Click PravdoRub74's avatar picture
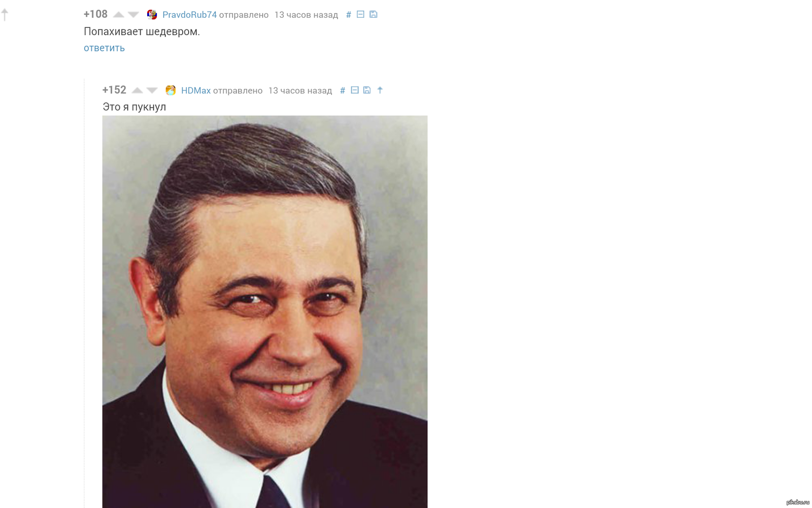This screenshot has width=812, height=508. (x=152, y=14)
